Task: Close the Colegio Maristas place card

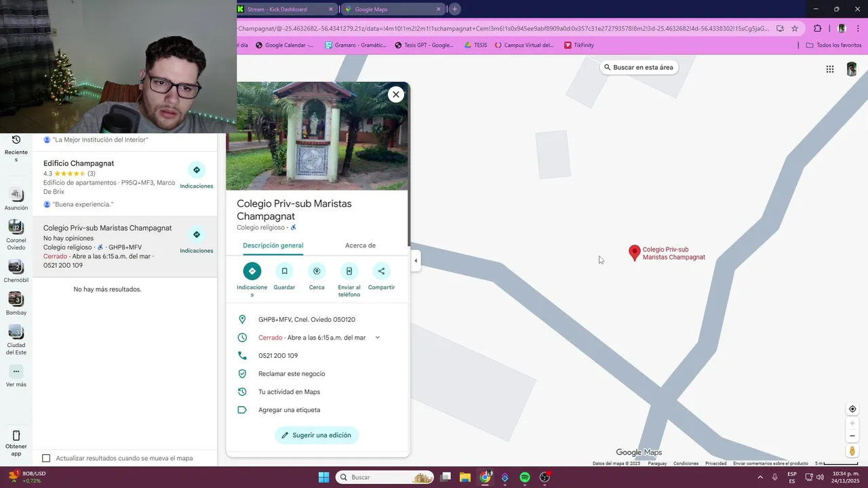Action: [x=396, y=94]
